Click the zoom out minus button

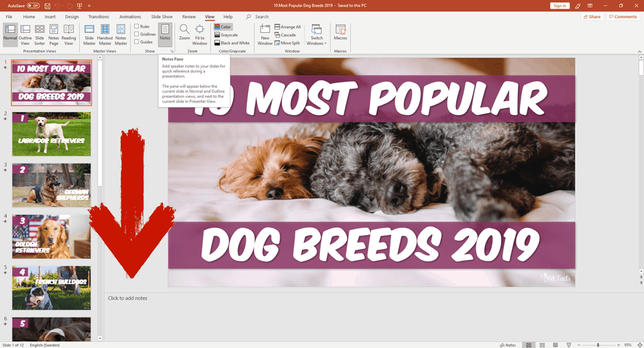pos(579,345)
